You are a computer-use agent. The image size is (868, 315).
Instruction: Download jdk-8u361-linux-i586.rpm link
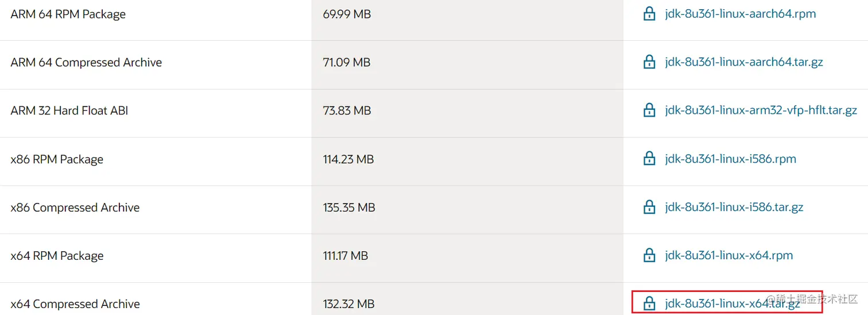(730, 159)
